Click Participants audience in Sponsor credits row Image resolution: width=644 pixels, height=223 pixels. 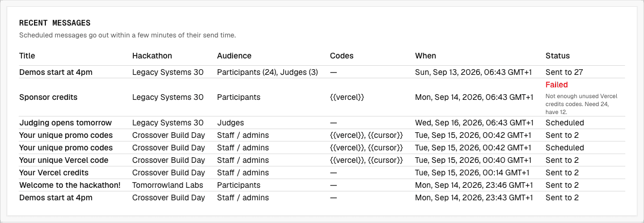point(239,98)
